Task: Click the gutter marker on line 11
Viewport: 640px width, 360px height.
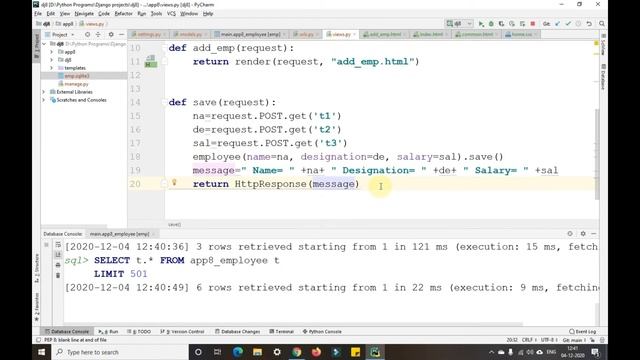Action: tap(151, 62)
